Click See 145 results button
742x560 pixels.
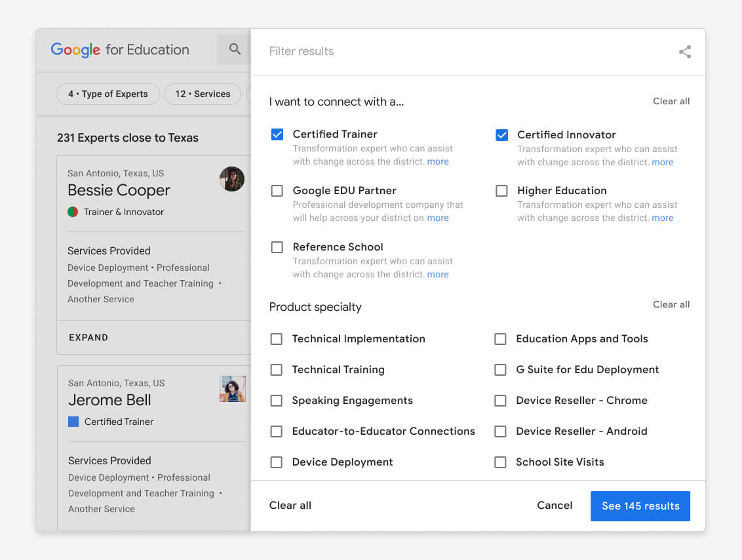click(x=640, y=506)
